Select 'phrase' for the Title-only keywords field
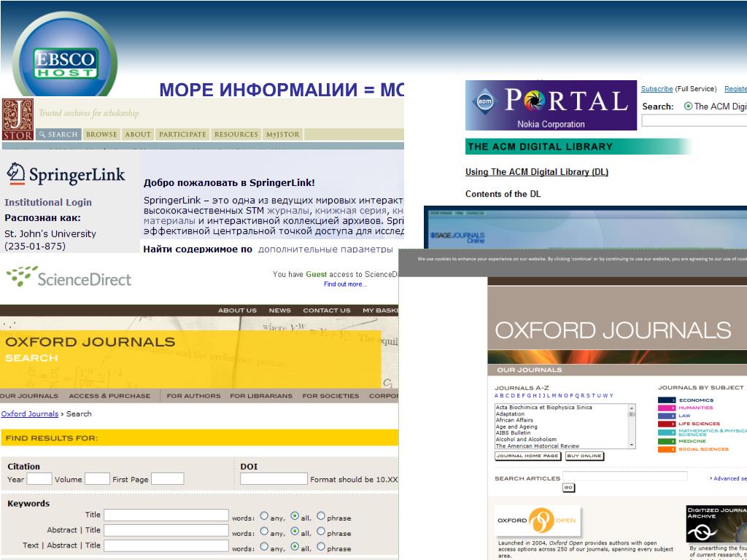The width and height of the screenshot is (747, 560). 321,516
